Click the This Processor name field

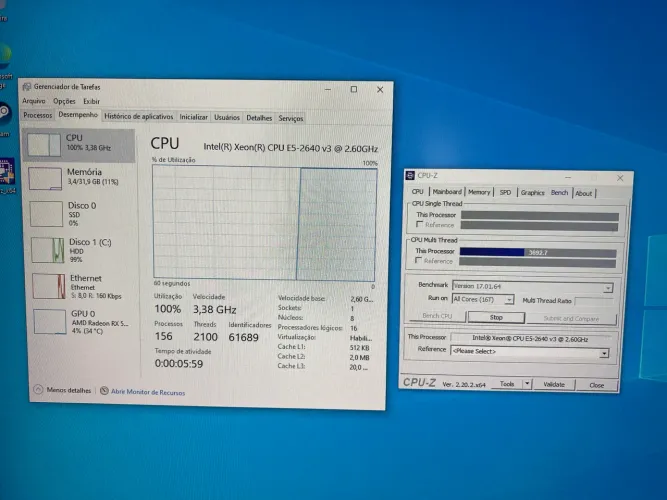click(530, 339)
